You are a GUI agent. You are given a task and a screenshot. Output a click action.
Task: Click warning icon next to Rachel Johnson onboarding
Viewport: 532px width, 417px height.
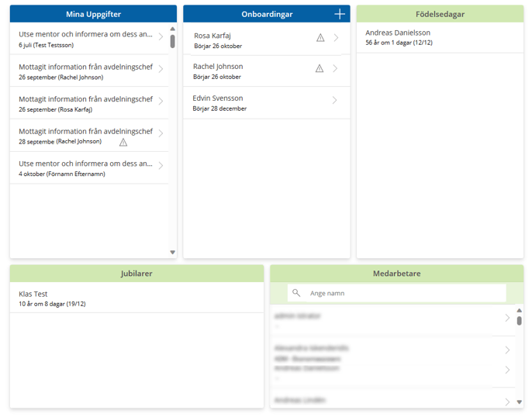tap(320, 69)
